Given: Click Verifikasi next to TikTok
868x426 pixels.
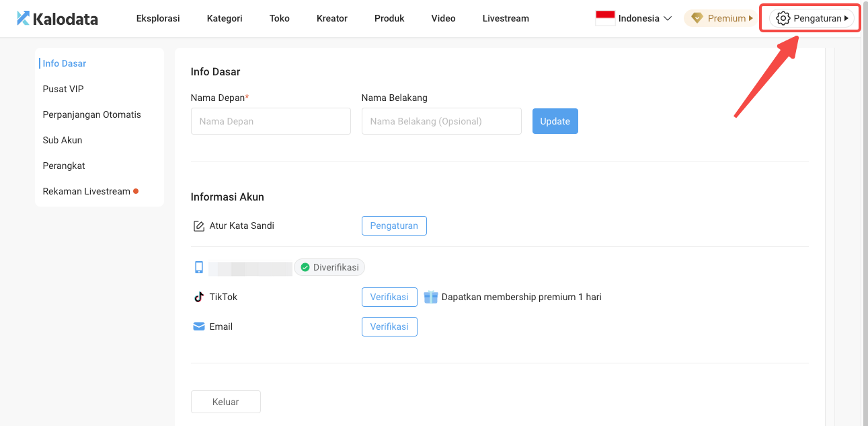Looking at the screenshot, I should click(x=389, y=297).
